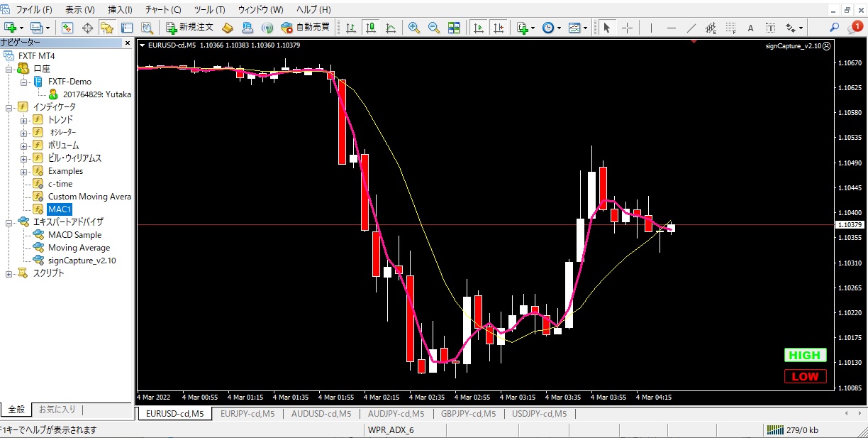Select MACD Sample expert advisor
Screen dimensions: 868x438
pyautogui.click(x=74, y=235)
